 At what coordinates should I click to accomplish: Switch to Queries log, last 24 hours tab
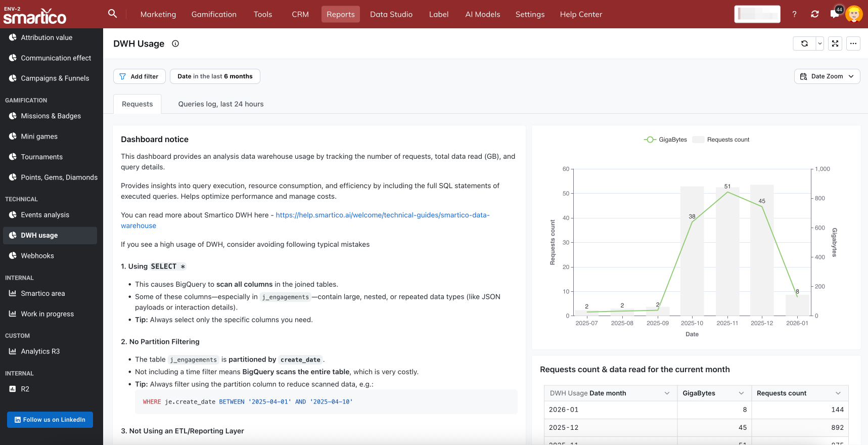click(x=221, y=104)
